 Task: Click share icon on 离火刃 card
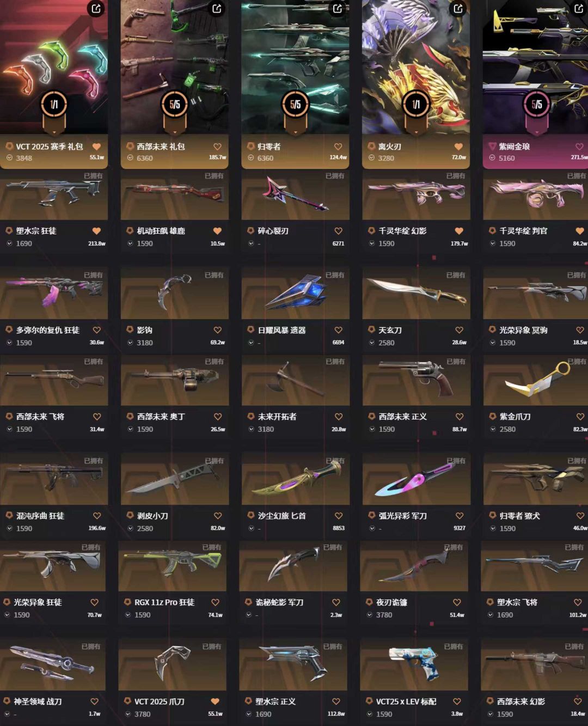tap(458, 9)
